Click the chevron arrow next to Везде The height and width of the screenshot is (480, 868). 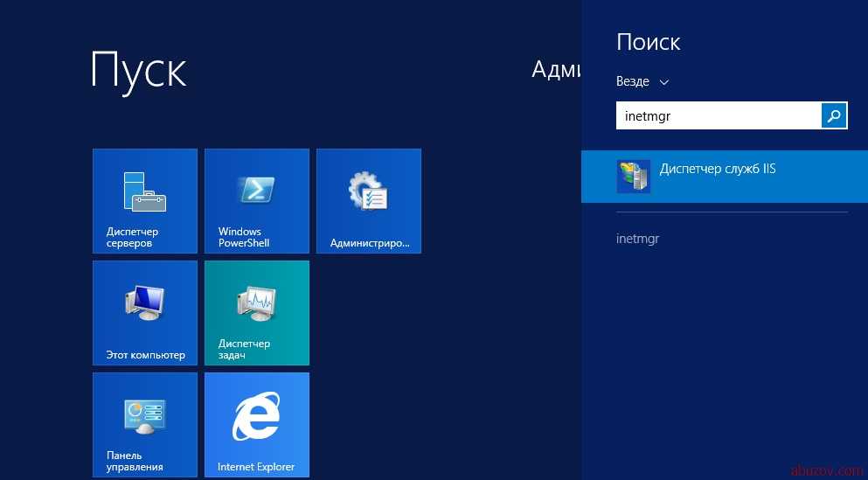[663, 82]
